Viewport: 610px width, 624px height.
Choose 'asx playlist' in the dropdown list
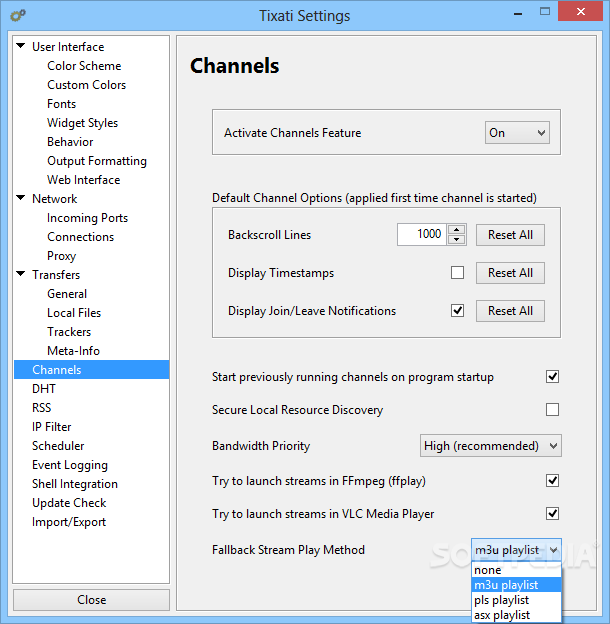(x=516, y=615)
